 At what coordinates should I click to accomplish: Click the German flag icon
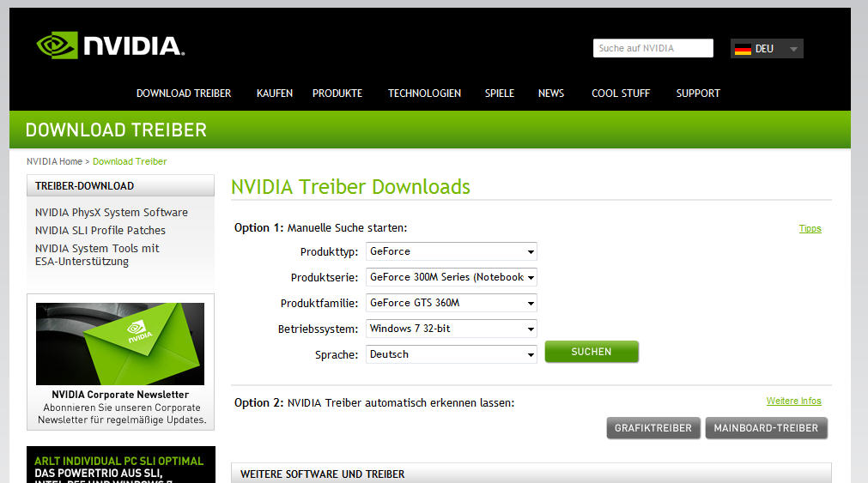tap(743, 49)
